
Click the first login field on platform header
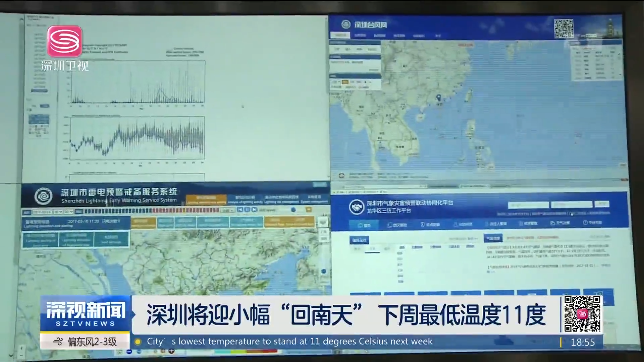pyautogui.click(x=528, y=205)
